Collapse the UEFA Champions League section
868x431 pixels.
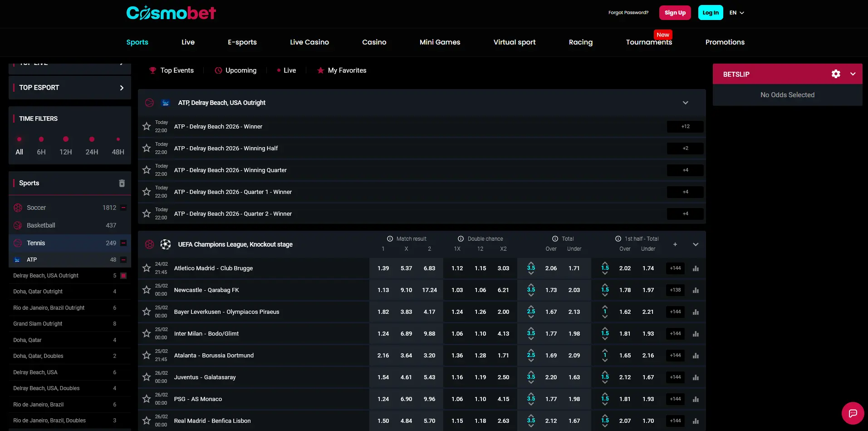coord(695,244)
